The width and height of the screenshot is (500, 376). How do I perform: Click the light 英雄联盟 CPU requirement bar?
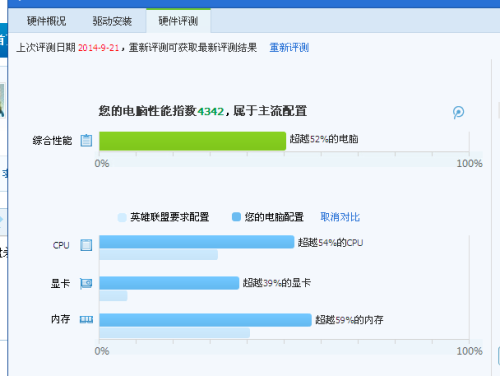(158, 255)
